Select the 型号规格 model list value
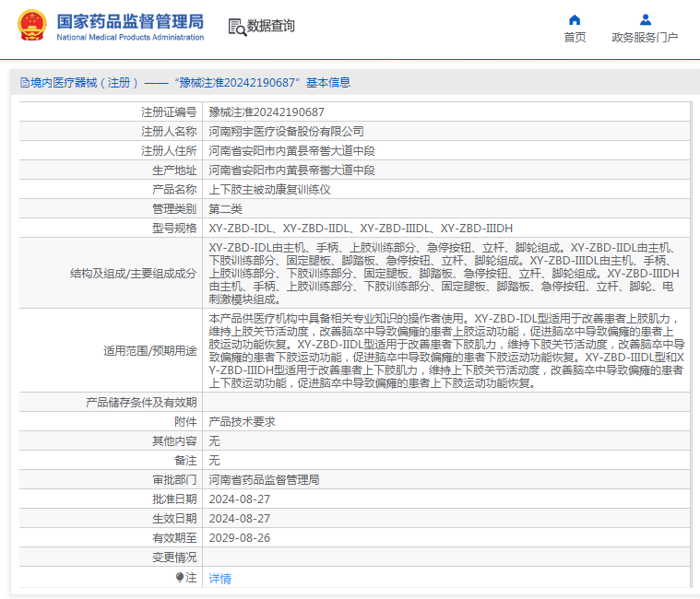This screenshot has width=700, height=599. tap(361, 228)
